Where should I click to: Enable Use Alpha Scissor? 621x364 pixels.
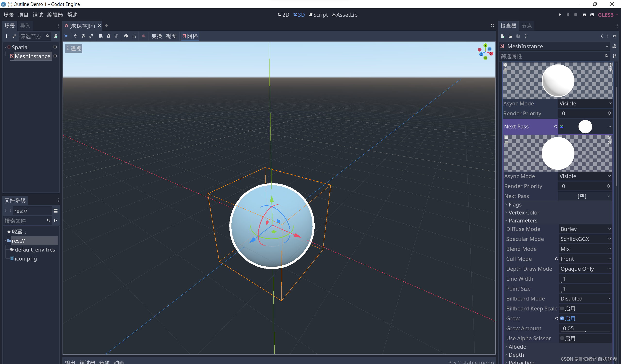[x=562, y=338]
